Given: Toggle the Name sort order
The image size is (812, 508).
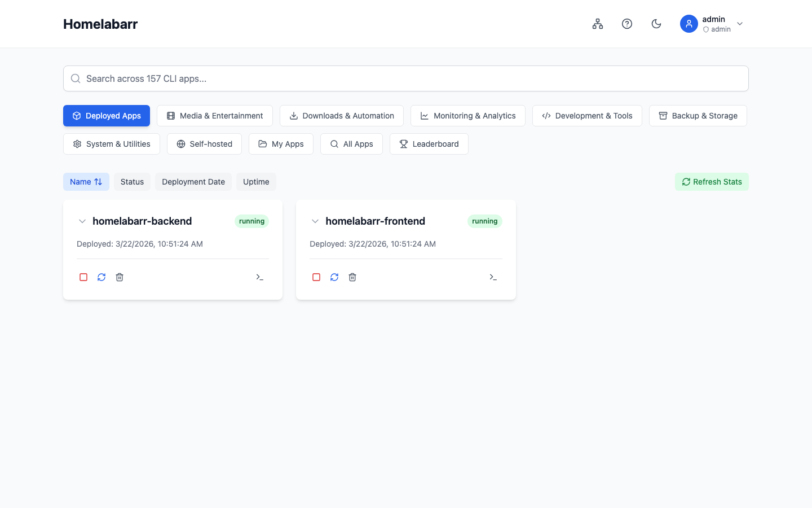Looking at the screenshot, I should click(86, 182).
